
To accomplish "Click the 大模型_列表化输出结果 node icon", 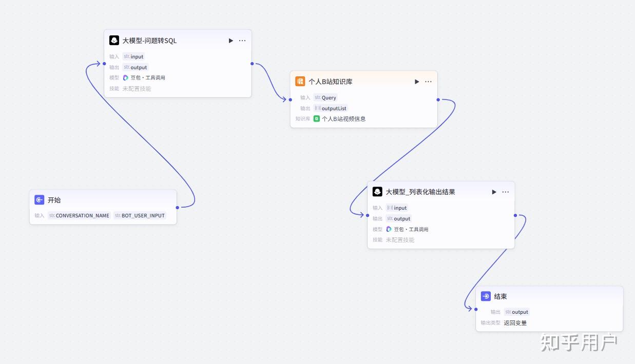I will coord(377,192).
